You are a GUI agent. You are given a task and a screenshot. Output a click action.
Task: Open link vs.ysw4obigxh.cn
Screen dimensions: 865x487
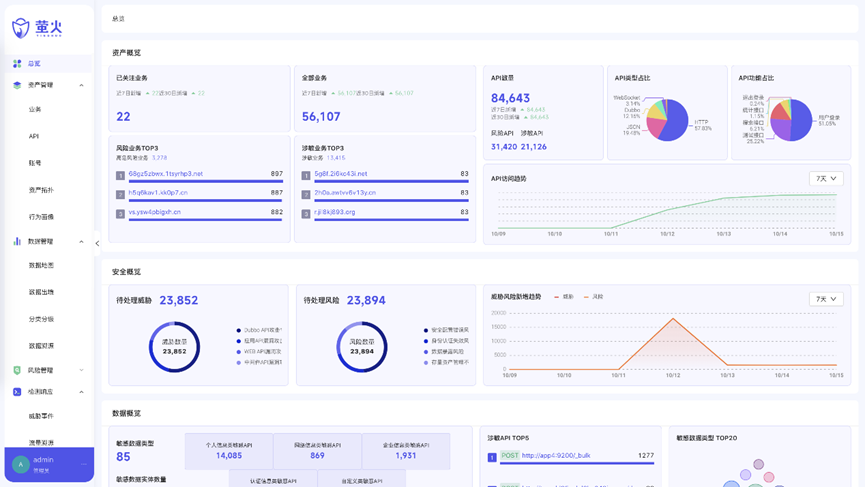pos(154,212)
